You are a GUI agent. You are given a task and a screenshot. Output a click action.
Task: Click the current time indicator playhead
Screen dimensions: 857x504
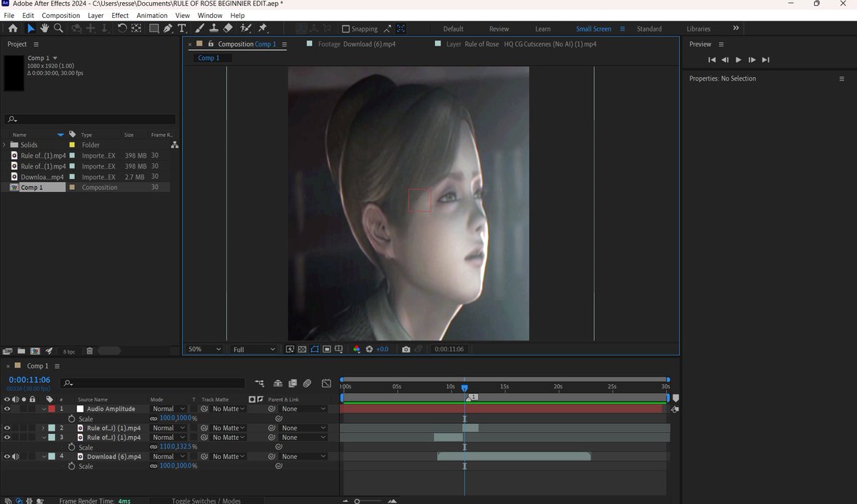pyautogui.click(x=464, y=388)
